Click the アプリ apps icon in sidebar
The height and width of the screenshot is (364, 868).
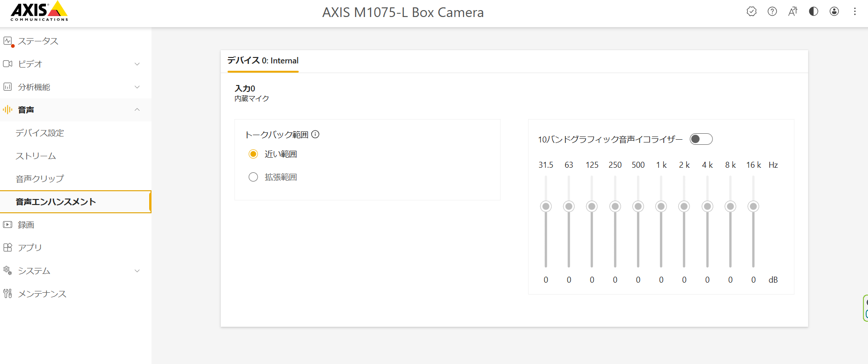point(8,248)
